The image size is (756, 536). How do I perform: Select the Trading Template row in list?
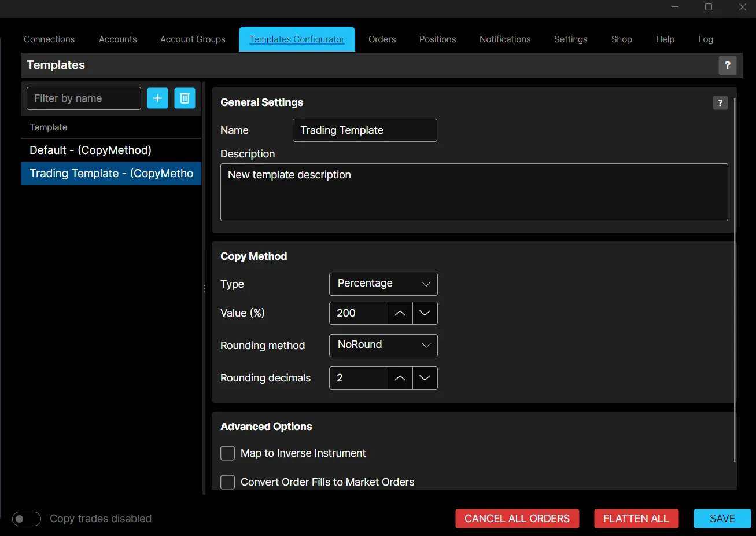[x=111, y=174]
